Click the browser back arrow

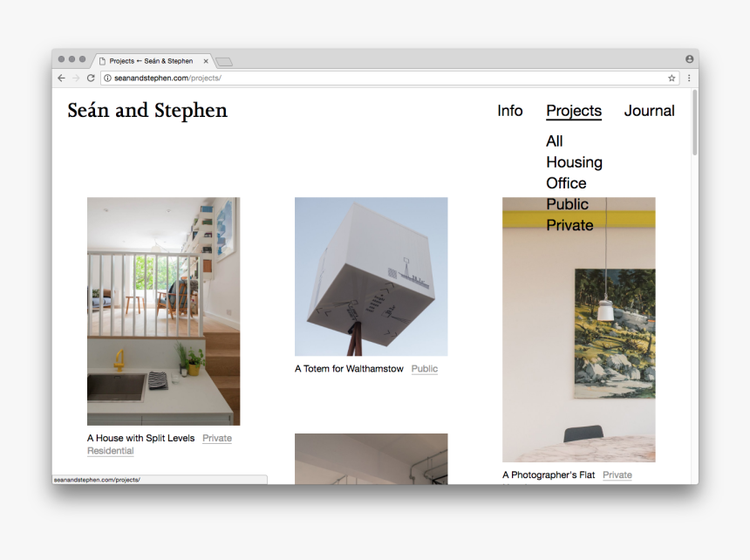pyautogui.click(x=61, y=78)
